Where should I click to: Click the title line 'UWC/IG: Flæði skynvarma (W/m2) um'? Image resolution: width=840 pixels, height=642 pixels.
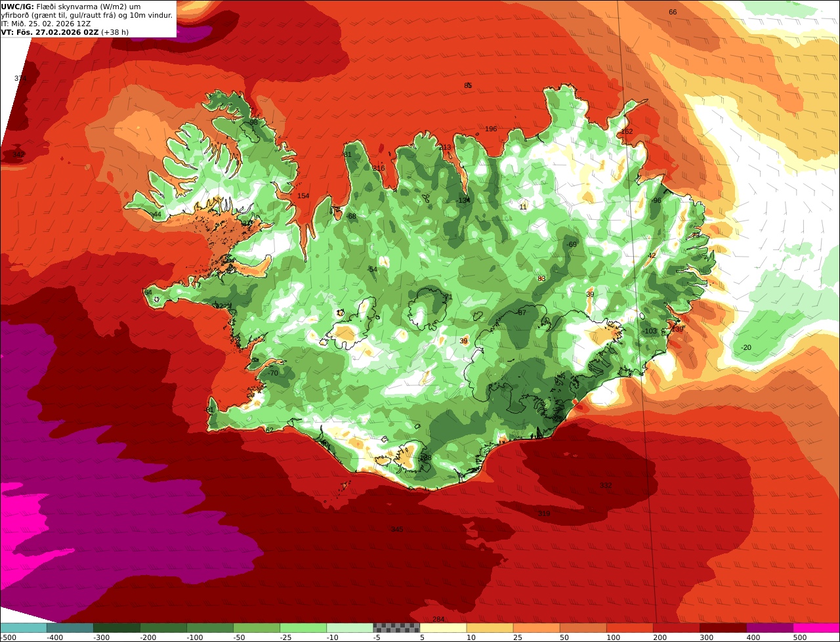(71, 6)
